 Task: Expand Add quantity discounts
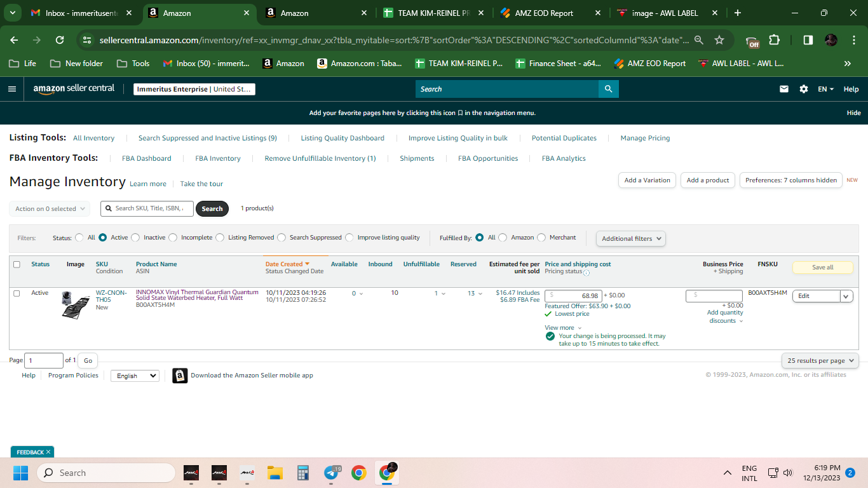pyautogui.click(x=725, y=316)
